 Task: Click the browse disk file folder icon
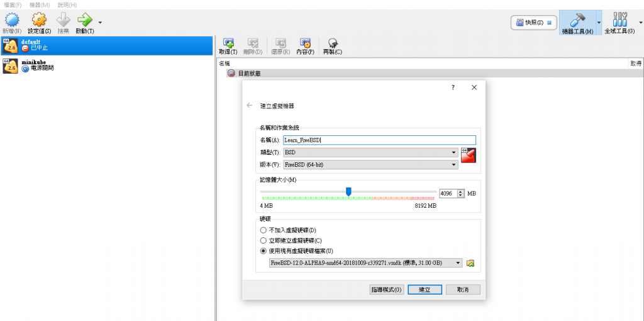(x=470, y=263)
